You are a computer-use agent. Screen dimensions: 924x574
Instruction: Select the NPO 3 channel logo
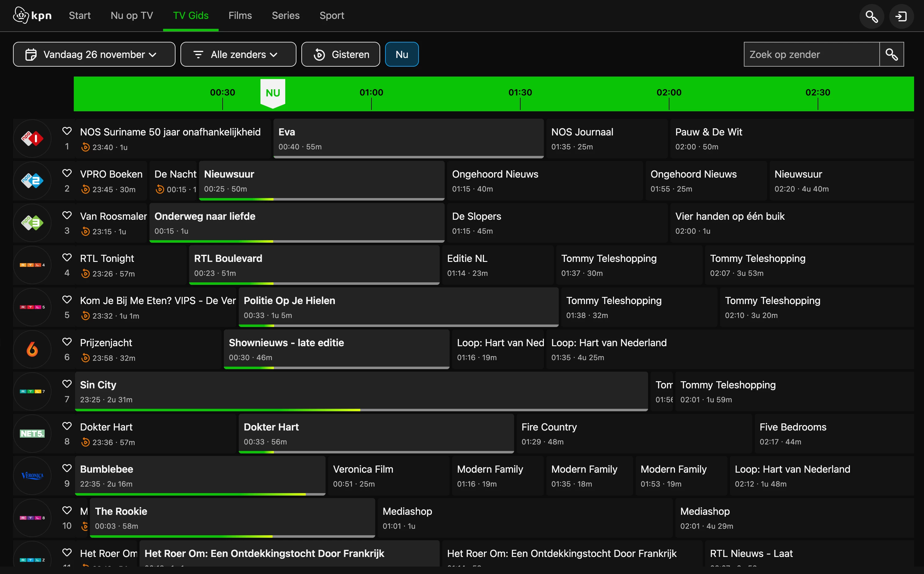[x=32, y=223]
